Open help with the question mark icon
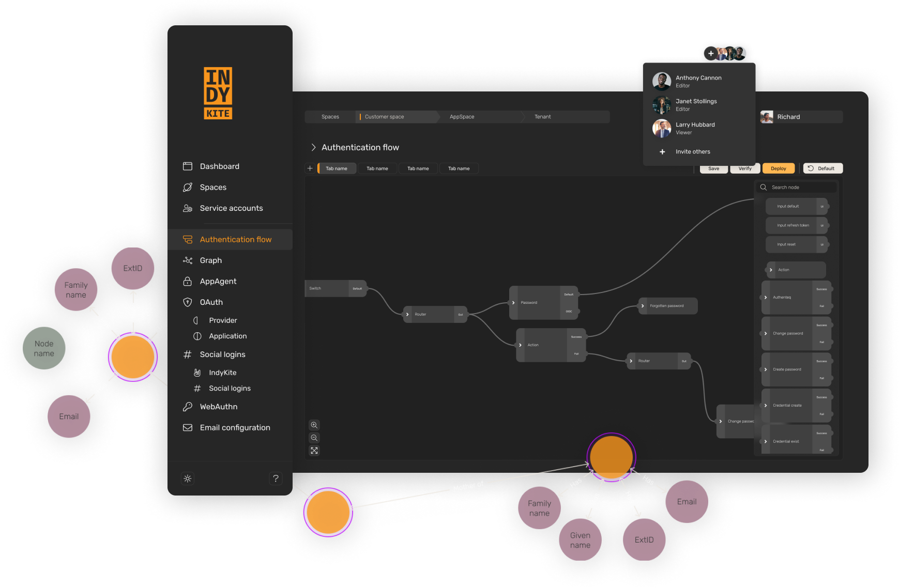The width and height of the screenshot is (899, 588). coord(276,478)
